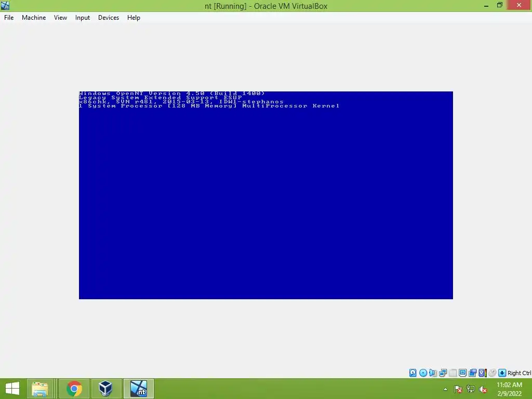The width and height of the screenshot is (532, 399).
Task: Switch to VirtualBox Manager in taskbar
Action: (x=105, y=389)
